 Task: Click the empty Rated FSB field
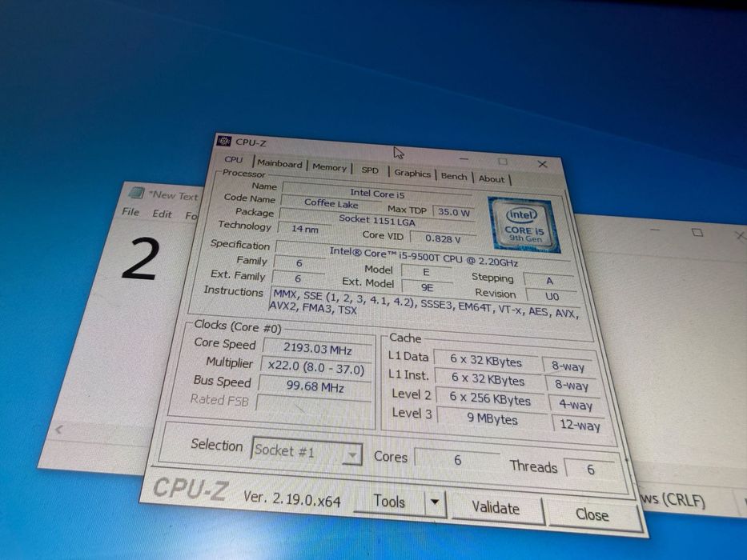[x=314, y=405]
